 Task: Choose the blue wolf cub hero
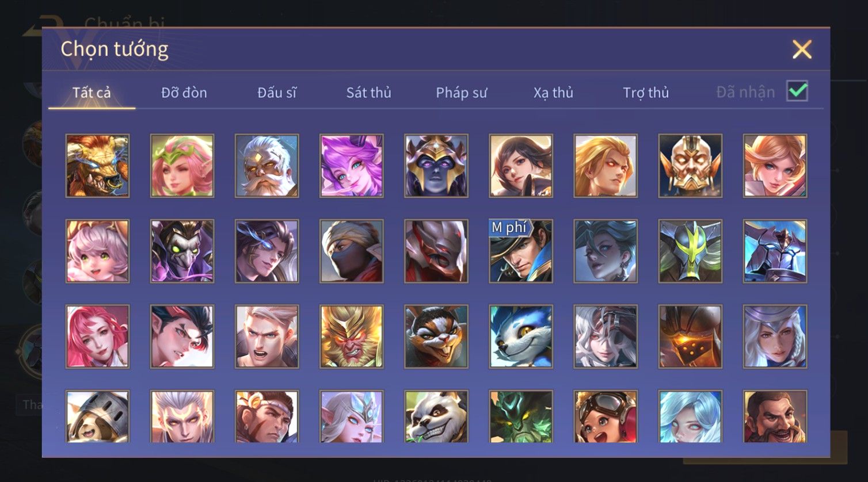click(x=521, y=336)
